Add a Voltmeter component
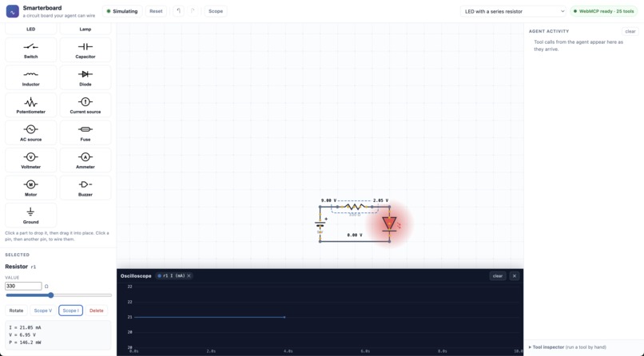Viewport: 644px width, 356px height. click(31, 160)
